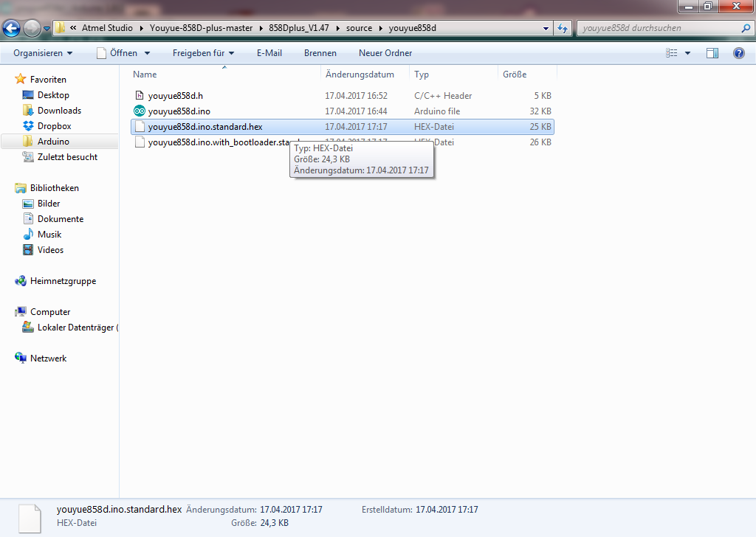Viewport: 756px width, 537px height.
Task: Select source breadcrumb in address bar
Action: tap(360, 28)
